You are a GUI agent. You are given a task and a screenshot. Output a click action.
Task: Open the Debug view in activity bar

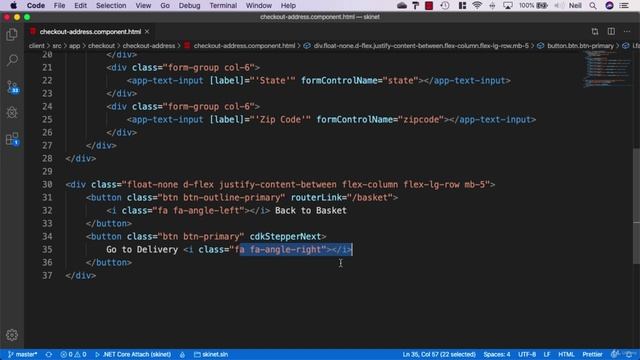pos(12,113)
